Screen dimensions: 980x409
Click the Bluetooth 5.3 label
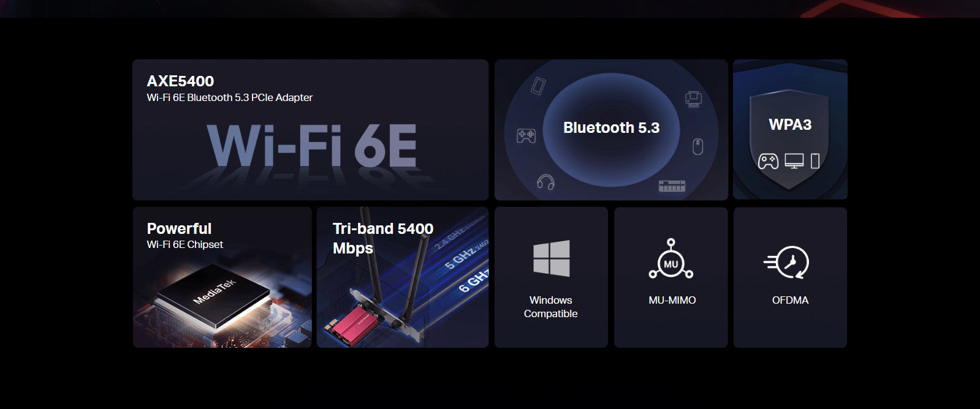tap(611, 127)
